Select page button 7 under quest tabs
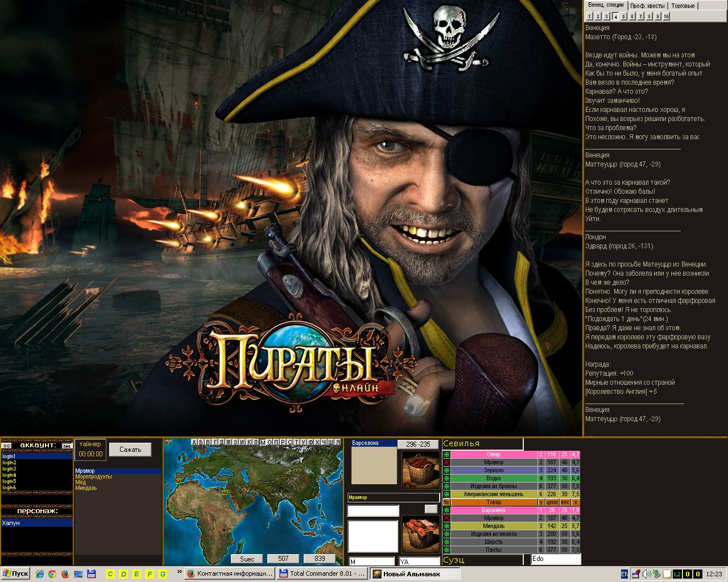This screenshot has width=728, height=582. 640,16
